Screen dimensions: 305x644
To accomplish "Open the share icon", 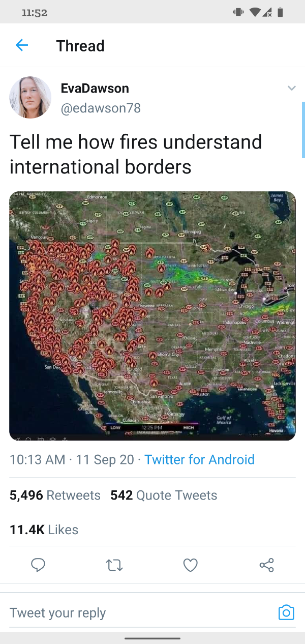I will click(266, 565).
